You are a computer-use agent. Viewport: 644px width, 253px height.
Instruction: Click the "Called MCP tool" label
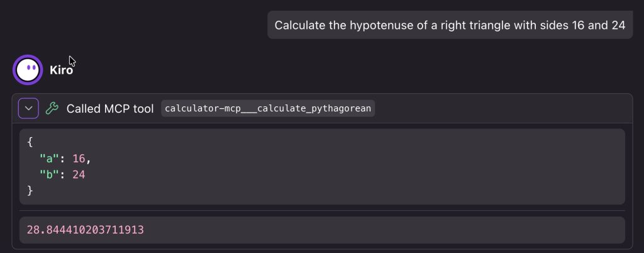click(x=110, y=108)
